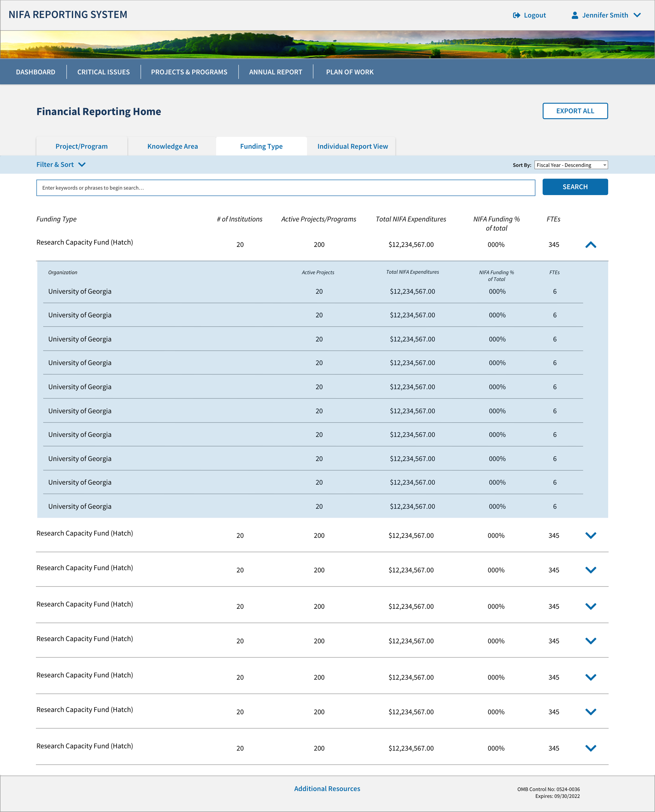Select the Funding Type tab
Screen dimensions: 655x812
(261, 146)
